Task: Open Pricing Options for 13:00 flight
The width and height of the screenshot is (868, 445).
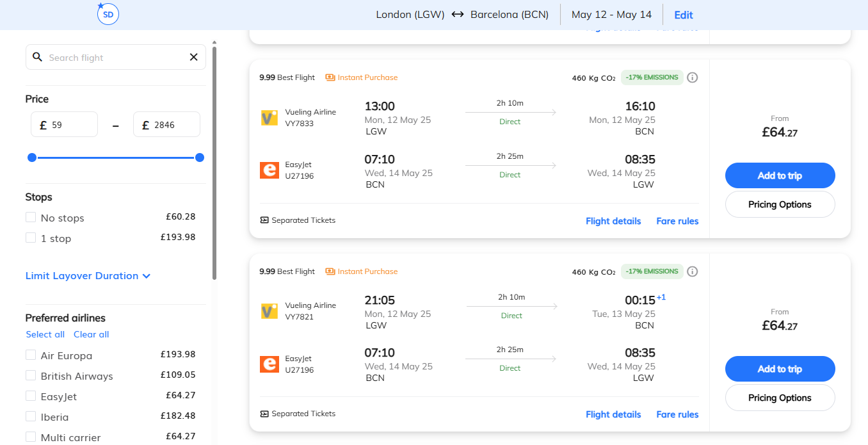Action: [780, 204]
